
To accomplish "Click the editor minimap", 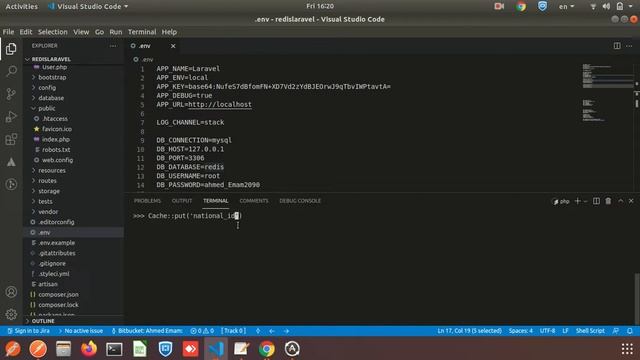I will pos(608,93).
